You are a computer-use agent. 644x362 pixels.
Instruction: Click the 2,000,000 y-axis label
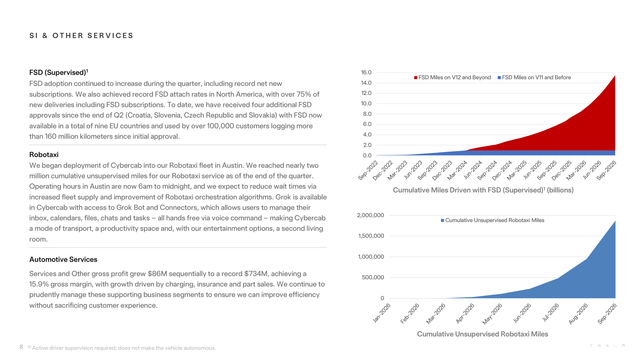pos(370,215)
